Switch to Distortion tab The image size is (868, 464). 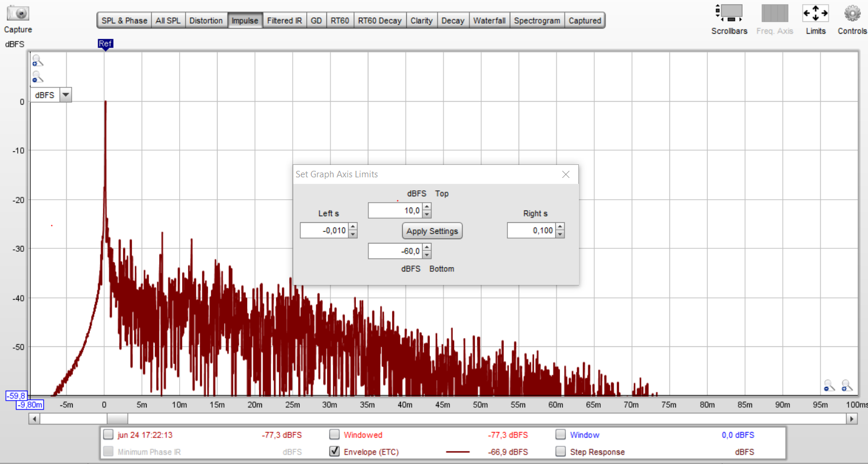[206, 21]
